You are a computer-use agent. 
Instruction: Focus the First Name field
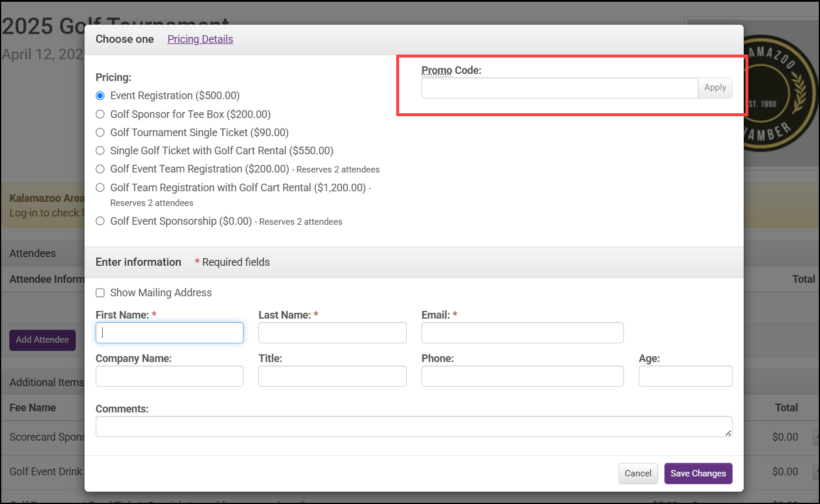(x=170, y=333)
